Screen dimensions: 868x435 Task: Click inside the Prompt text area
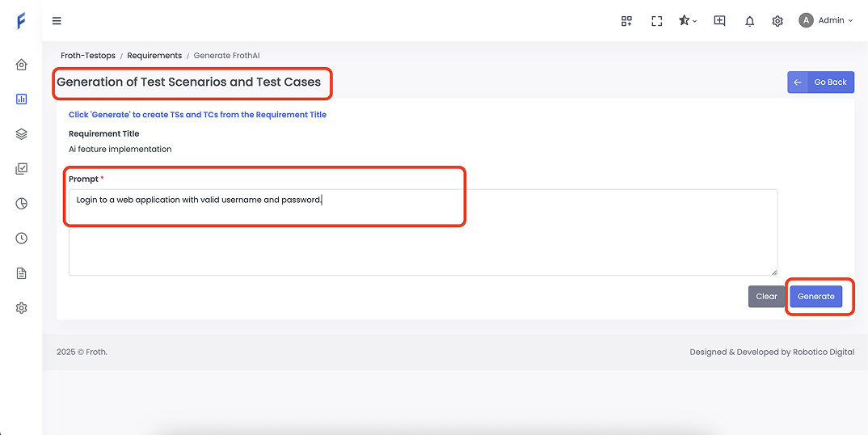423,234
